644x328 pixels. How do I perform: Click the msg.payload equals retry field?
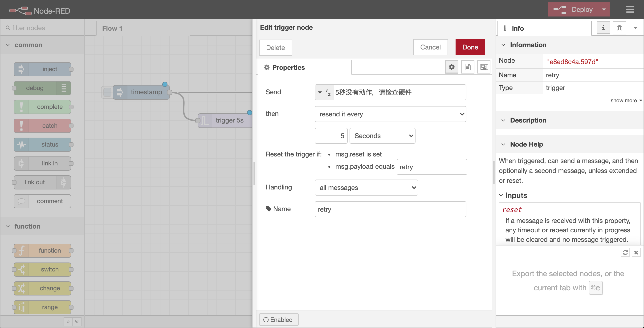pos(432,167)
